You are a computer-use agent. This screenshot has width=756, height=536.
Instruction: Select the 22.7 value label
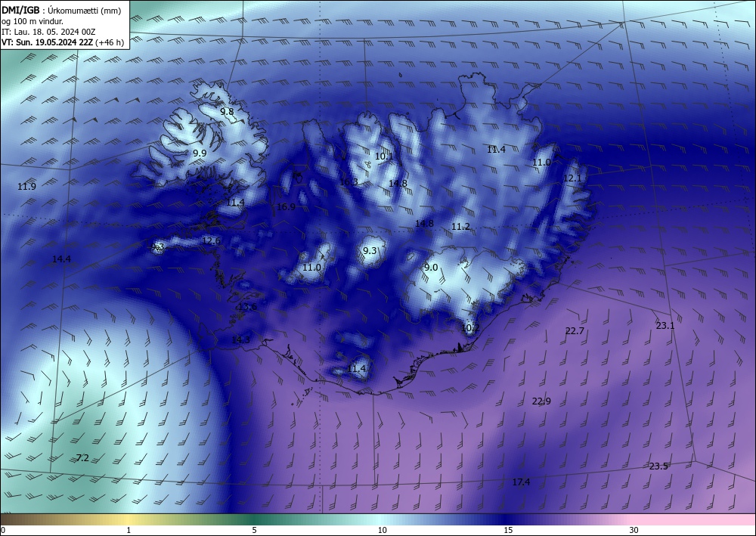click(575, 330)
